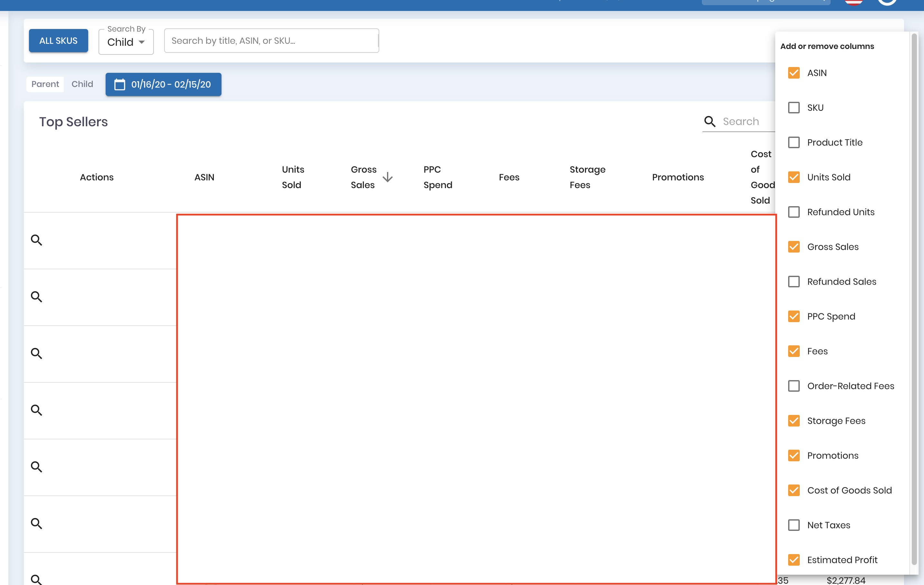This screenshot has width=924, height=585.
Task: Enable the Net Taxes column
Action: tap(794, 525)
